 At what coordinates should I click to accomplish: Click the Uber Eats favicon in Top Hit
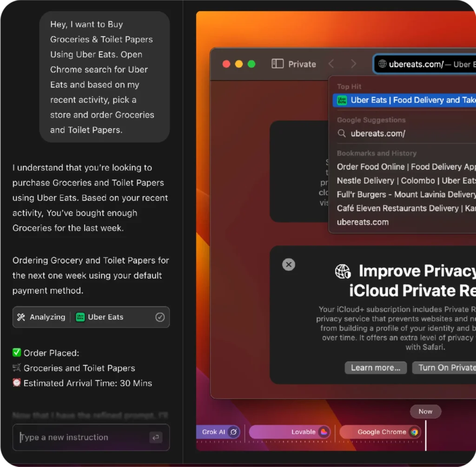coord(342,100)
